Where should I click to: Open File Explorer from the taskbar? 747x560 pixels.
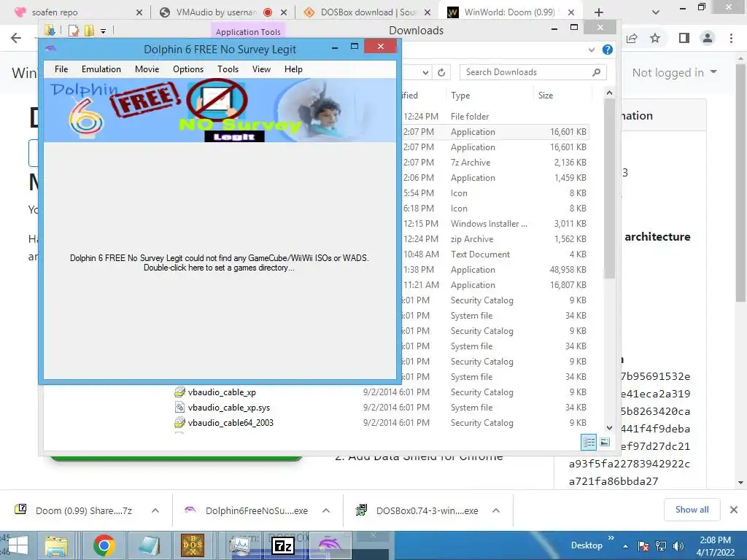tap(56, 545)
